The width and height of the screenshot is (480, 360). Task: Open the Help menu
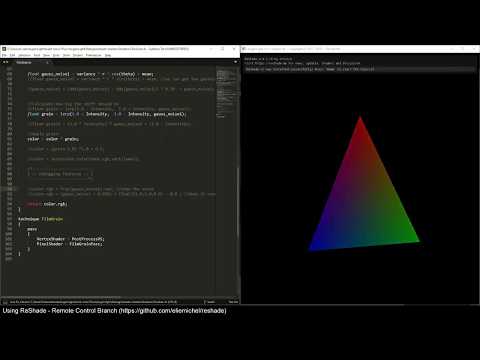(x=108, y=55)
